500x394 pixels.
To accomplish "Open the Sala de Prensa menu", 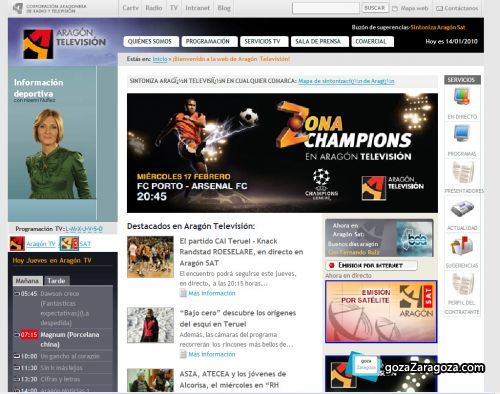I will tap(320, 41).
